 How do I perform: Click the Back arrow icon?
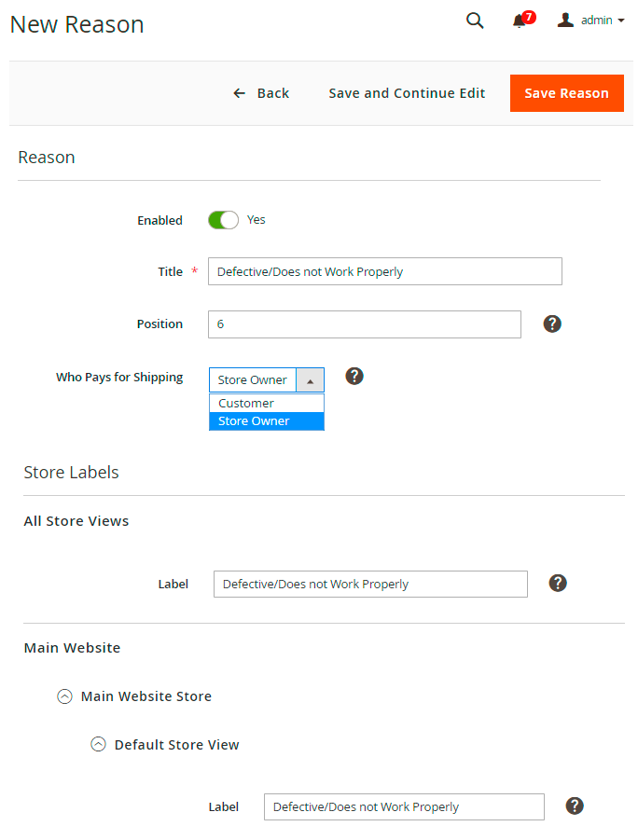240,93
